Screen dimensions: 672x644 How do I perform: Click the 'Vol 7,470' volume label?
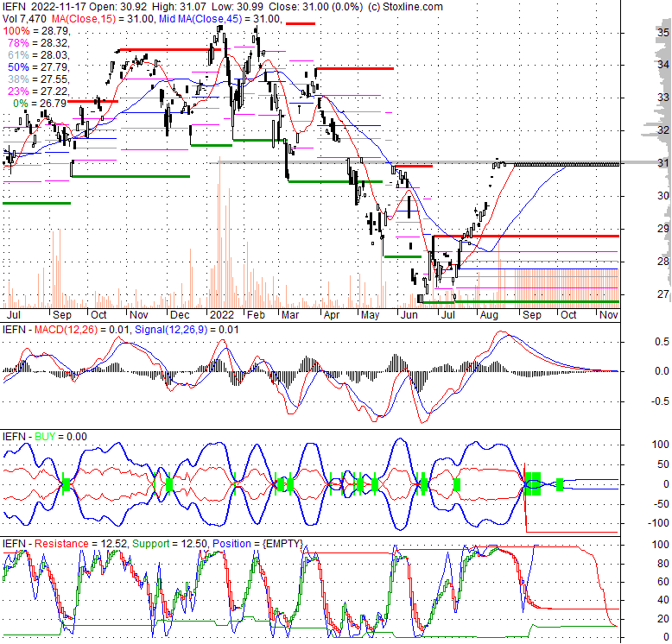coord(24,19)
